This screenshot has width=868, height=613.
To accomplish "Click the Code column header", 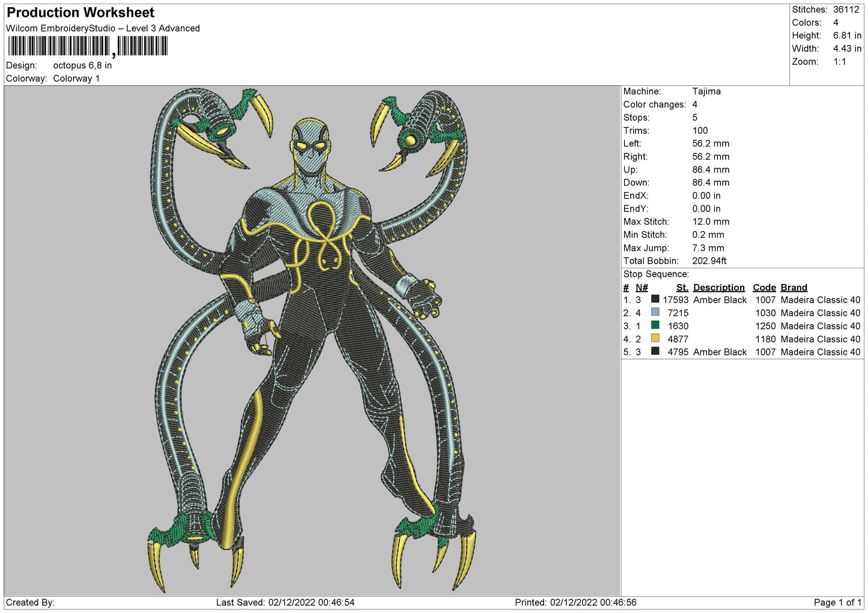I will [x=764, y=288].
